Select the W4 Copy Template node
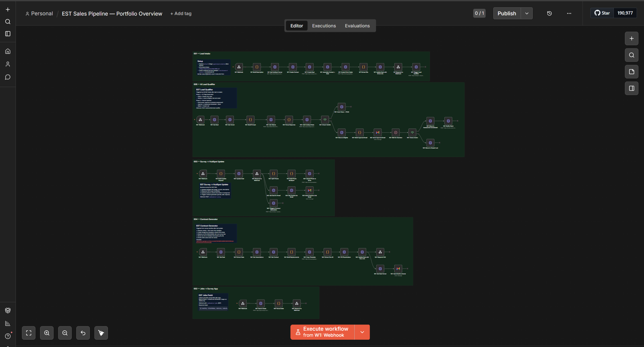 310,252
